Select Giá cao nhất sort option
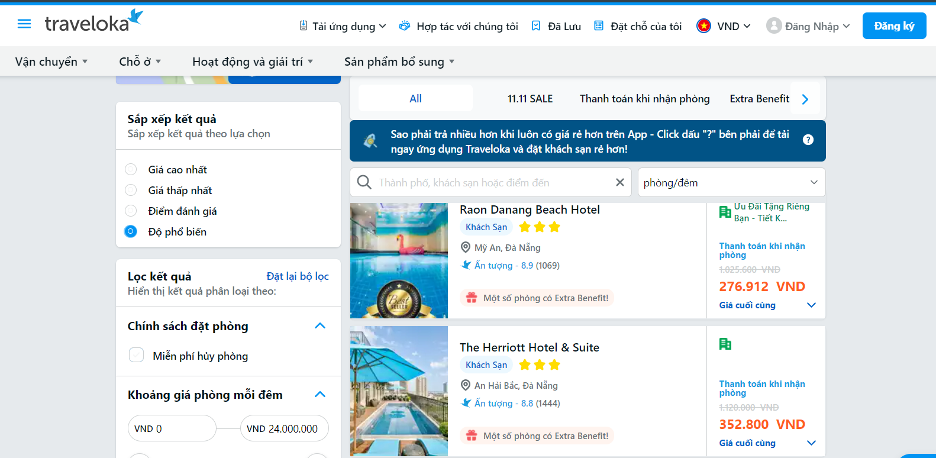The width and height of the screenshot is (936, 458). (x=131, y=170)
